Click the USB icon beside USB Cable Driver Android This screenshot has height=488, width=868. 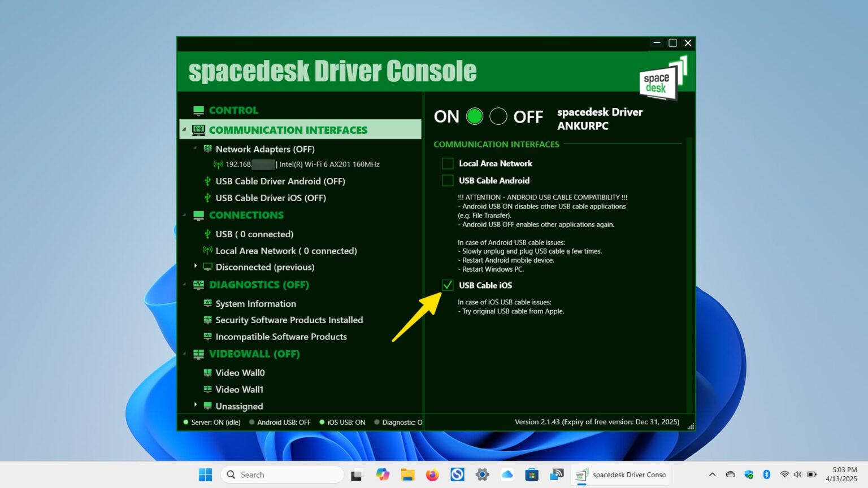click(207, 181)
